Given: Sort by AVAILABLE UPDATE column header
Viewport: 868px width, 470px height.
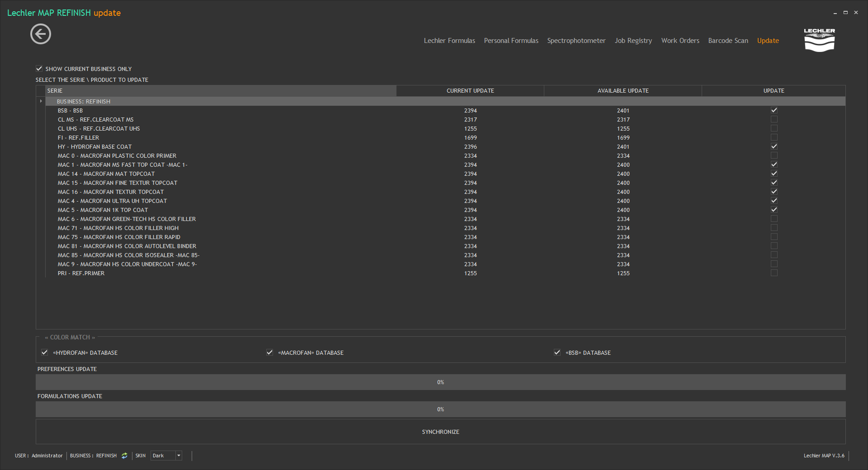Looking at the screenshot, I should [623, 91].
